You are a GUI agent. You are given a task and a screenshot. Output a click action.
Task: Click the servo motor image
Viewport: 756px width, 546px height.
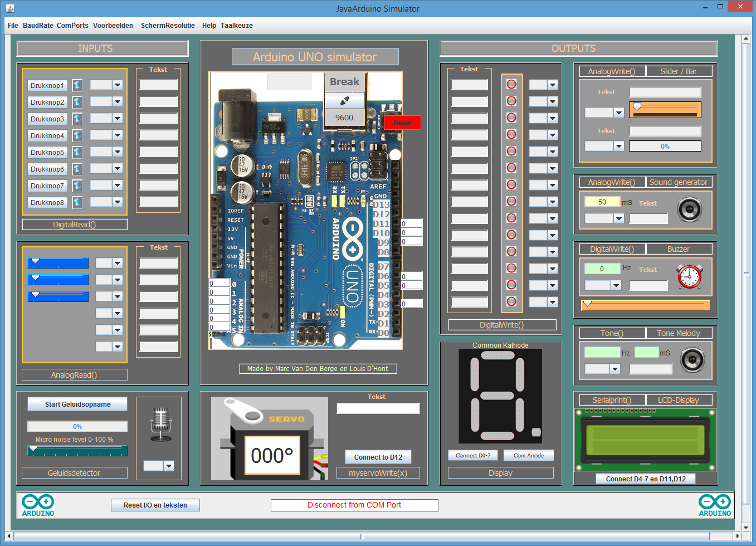[x=270, y=438]
